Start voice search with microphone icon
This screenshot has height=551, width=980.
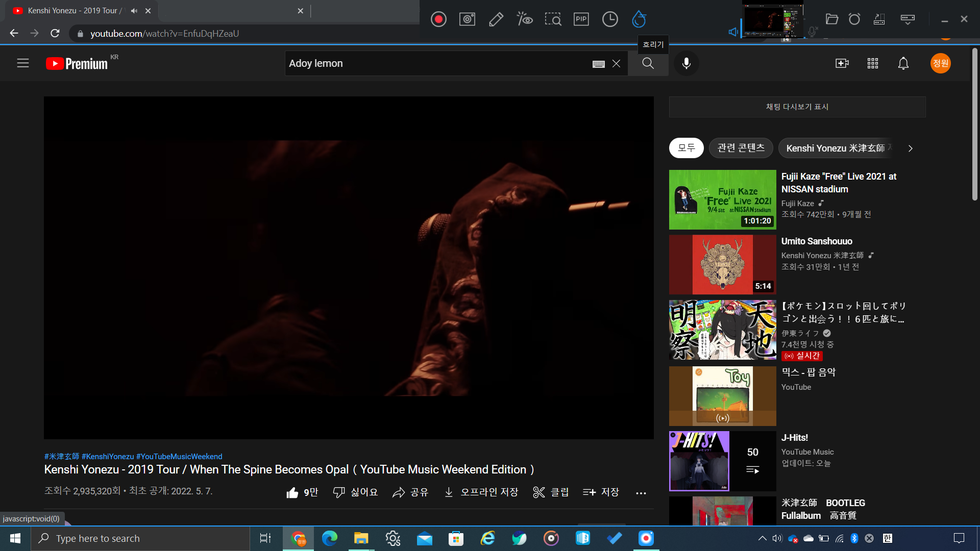(687, 63)
